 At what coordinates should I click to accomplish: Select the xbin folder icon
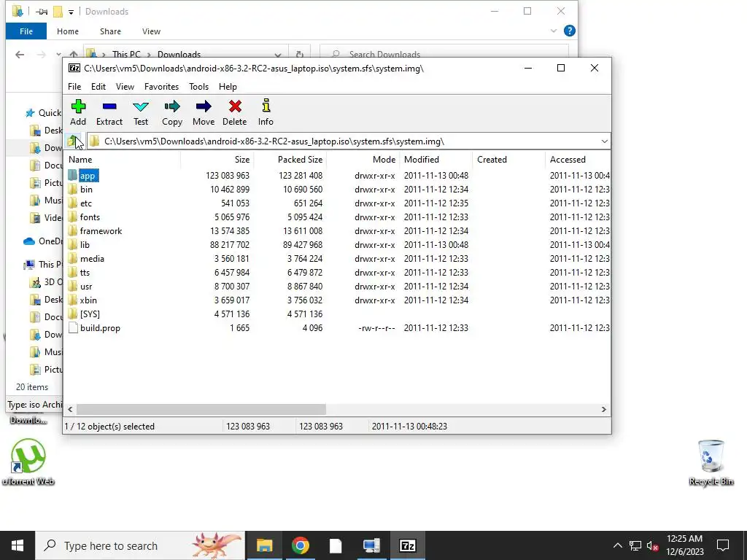[x=72, y=300]
